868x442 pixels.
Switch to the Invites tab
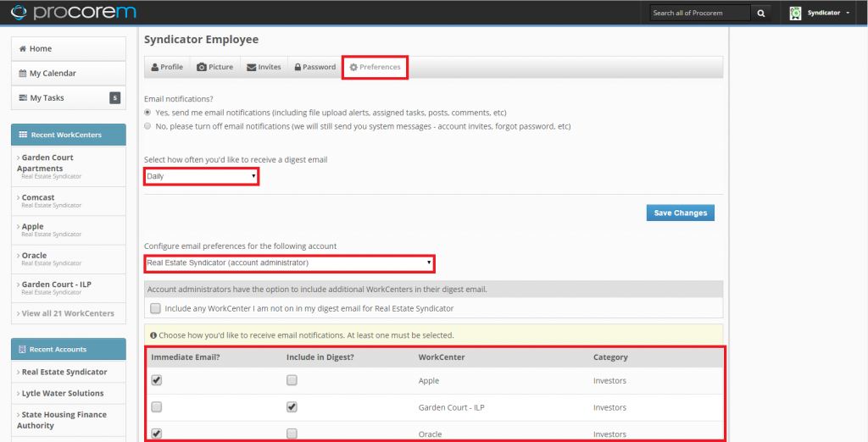click(264, 67)
